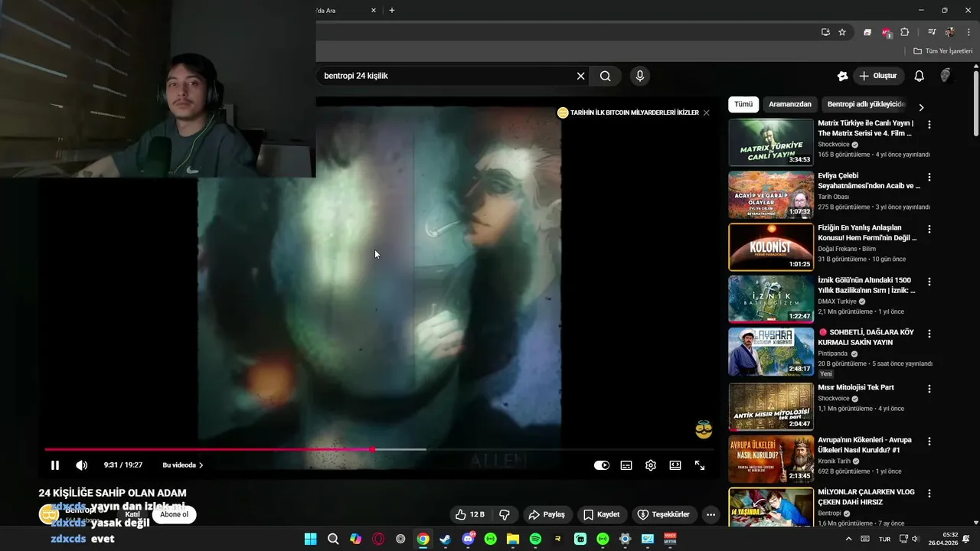
Task: Select the 'Aramanızdan' filter chip
Action: click(x=790, y=104)
